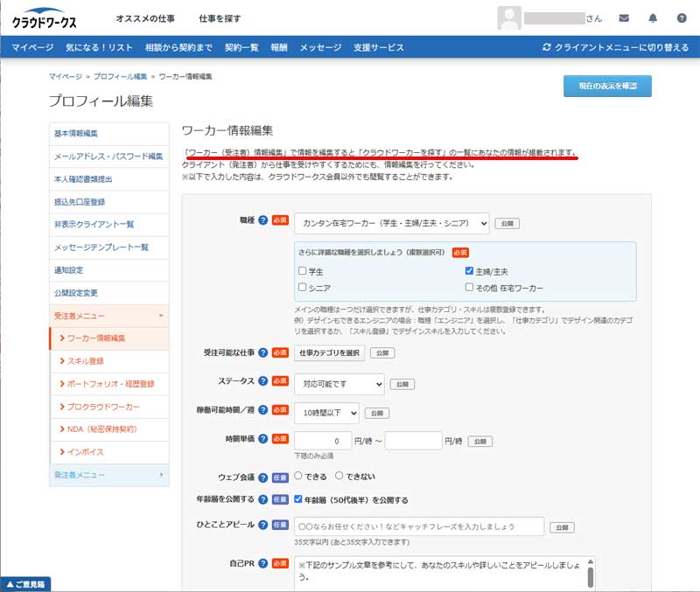Check the 学生 checkbox
The image size is (700, 592).
[303, 272]
